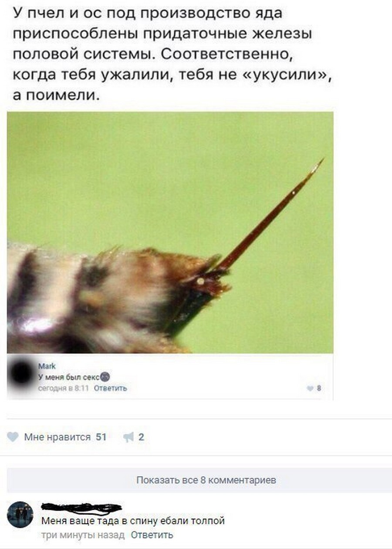This screenshot has height=549, width=392.
Task: Click the like count 8 on Mark's comment
Action: [x=319, y=388]
